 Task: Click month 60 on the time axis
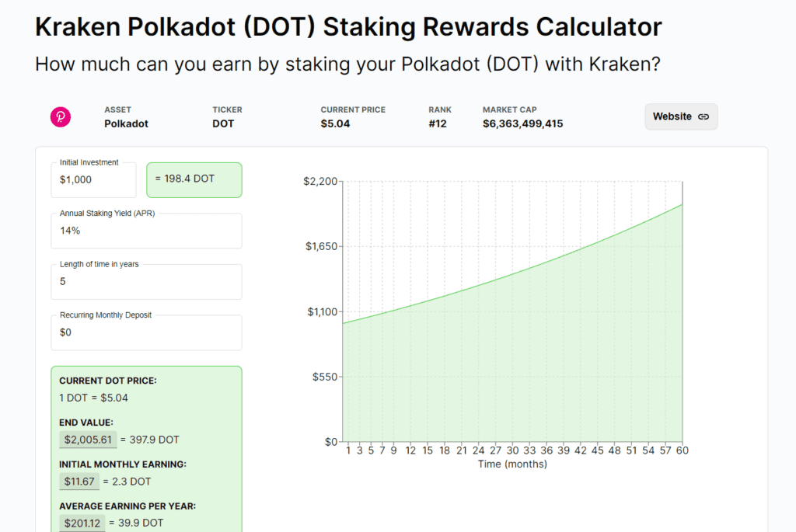pyautogui.click(x=683, y=450)
